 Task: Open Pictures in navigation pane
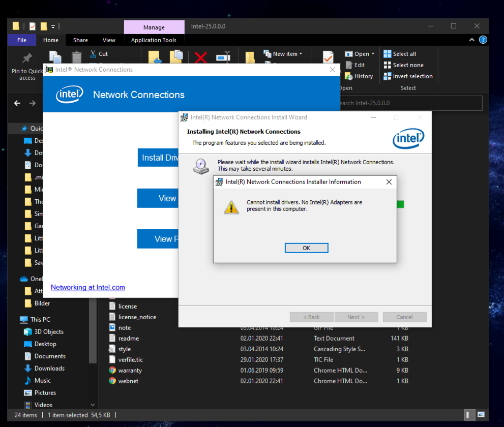click(40, 393)
